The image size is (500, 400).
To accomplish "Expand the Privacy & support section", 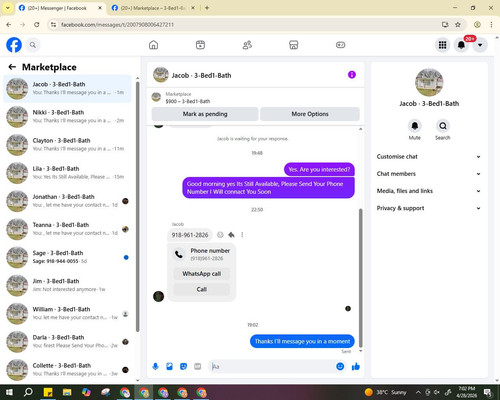I will tap(429, 208).
